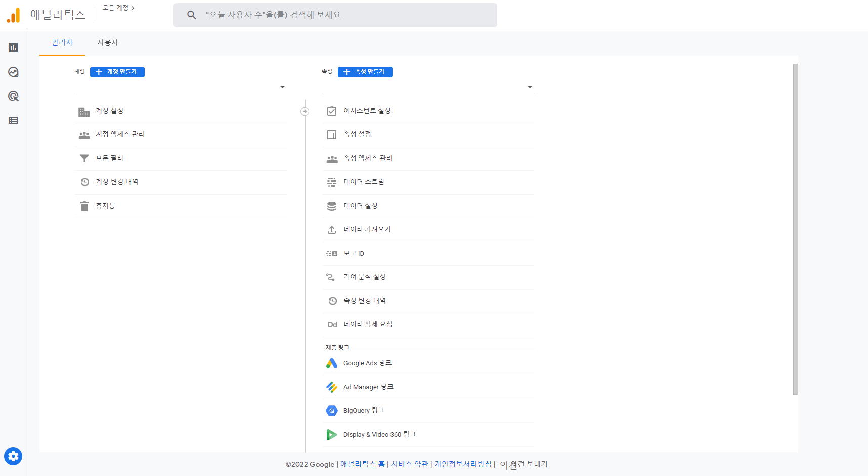Open 데이터 가져오기 menu item
This screenshot has height=476, width=868.
pos(428,230)
